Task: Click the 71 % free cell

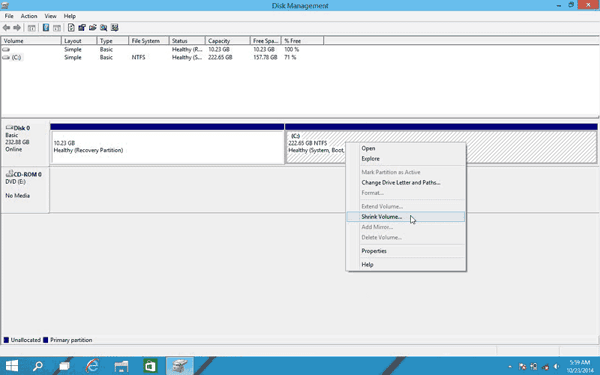Action: pos(290,57)
